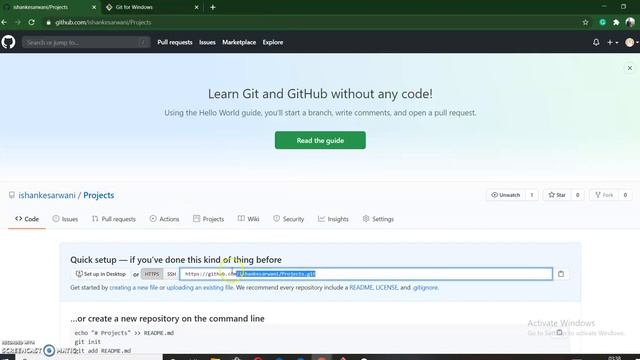This screenshot has height=360, width=640.
Task: Open creating a new file link
Action: coord(133,288)
